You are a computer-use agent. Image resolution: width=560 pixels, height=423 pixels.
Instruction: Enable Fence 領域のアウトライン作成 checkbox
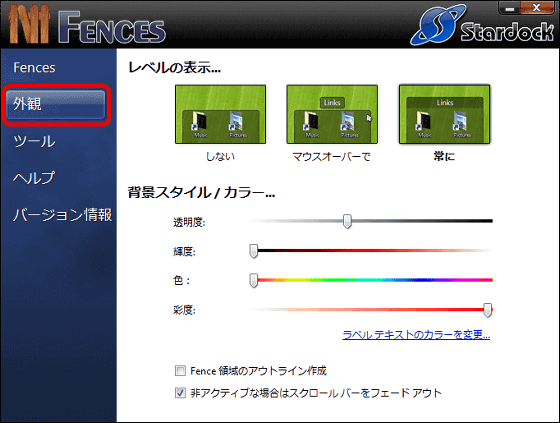(x=180, y=371)
